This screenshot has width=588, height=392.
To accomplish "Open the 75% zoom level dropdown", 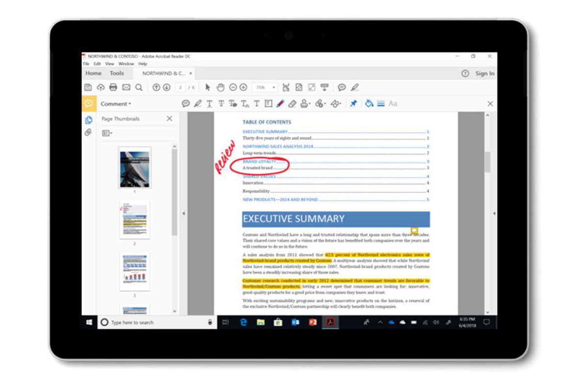I will [265, 87].
